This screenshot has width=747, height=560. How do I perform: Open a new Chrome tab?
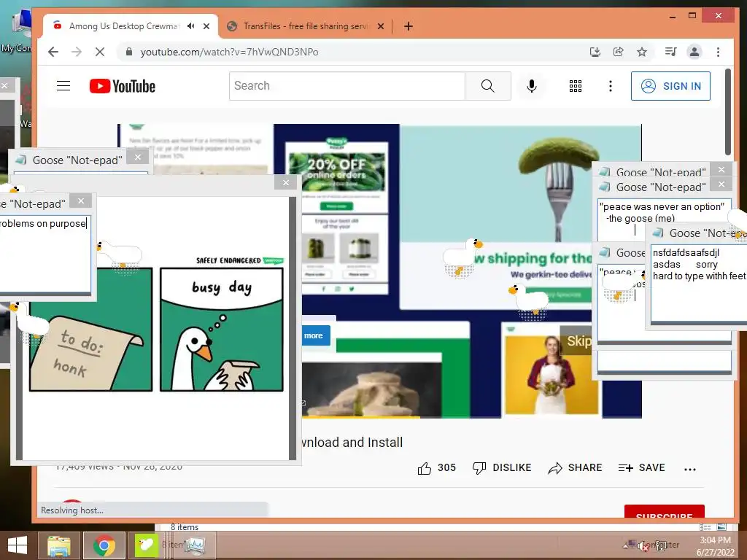click(x=409, y=26)
